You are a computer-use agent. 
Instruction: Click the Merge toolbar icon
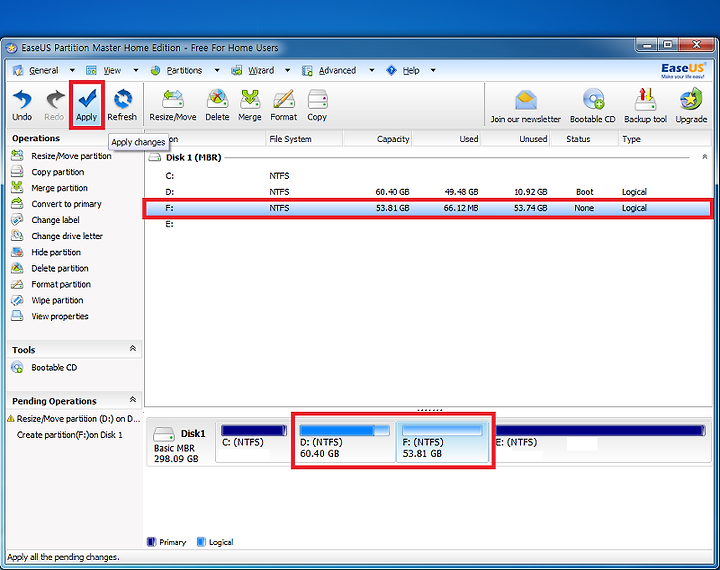(250, 105)
